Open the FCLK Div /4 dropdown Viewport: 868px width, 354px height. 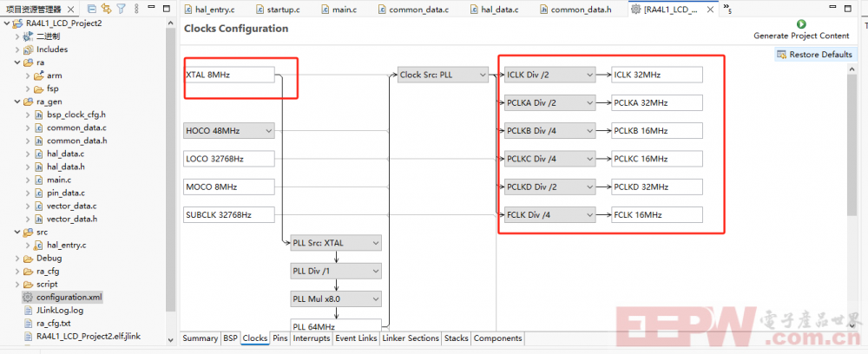point(549,214)
